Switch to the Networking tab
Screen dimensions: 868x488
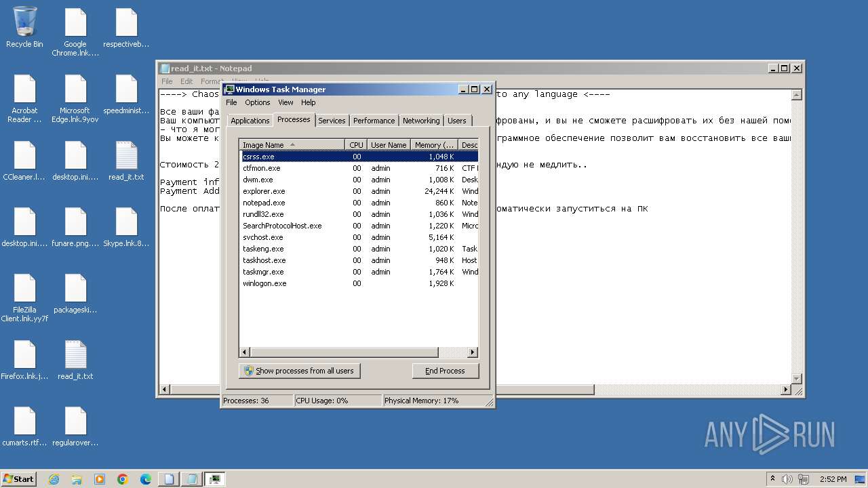pos(421,121)
